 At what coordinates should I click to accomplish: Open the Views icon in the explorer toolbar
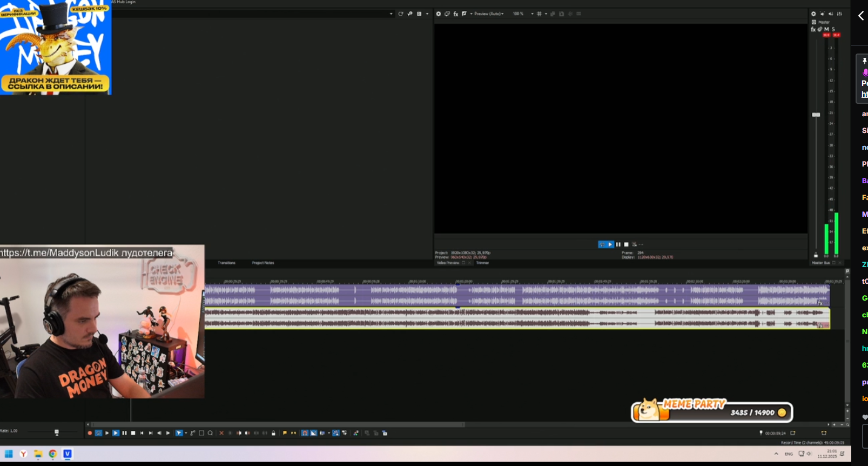419,14
